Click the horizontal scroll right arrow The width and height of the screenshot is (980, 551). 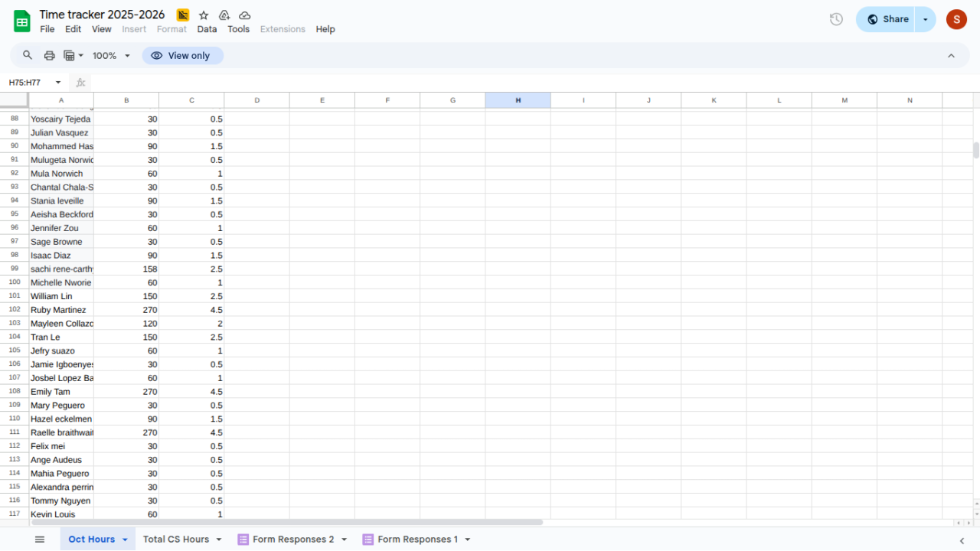pos(967,523)
